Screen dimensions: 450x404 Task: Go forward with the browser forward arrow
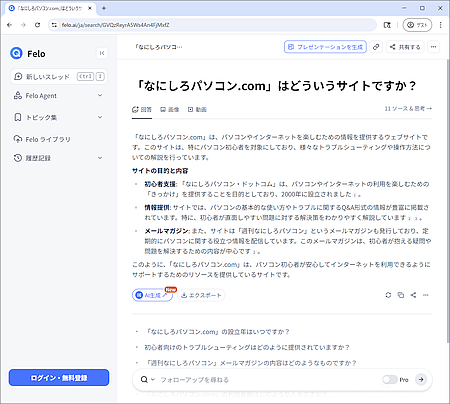click(x=23, y=25)
